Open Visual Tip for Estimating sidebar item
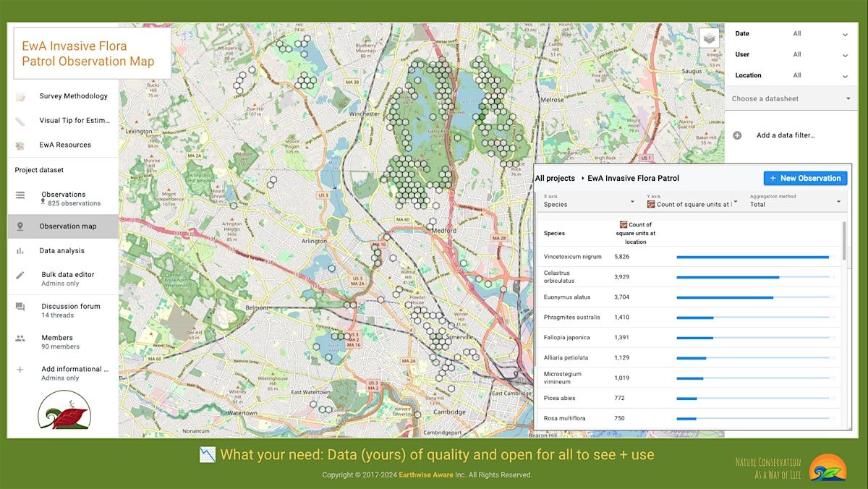 pyautogui.click(x=74, y=121)
